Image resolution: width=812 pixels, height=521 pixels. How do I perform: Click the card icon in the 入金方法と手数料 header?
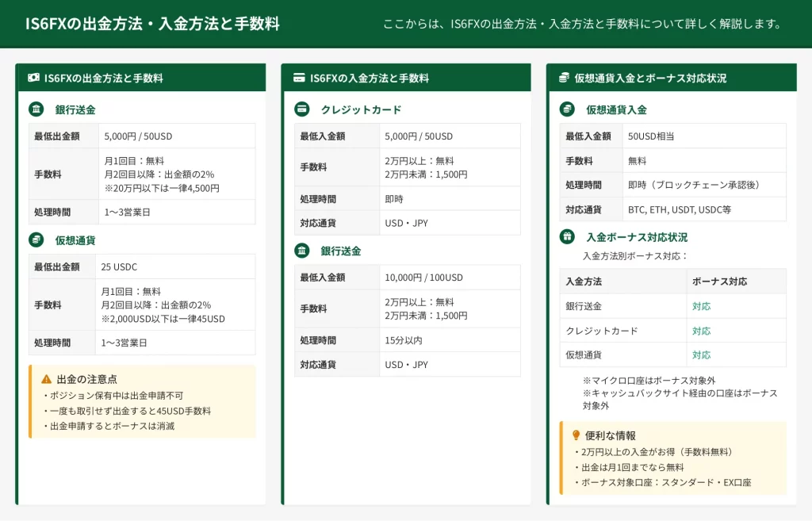(x=299, y=78)
